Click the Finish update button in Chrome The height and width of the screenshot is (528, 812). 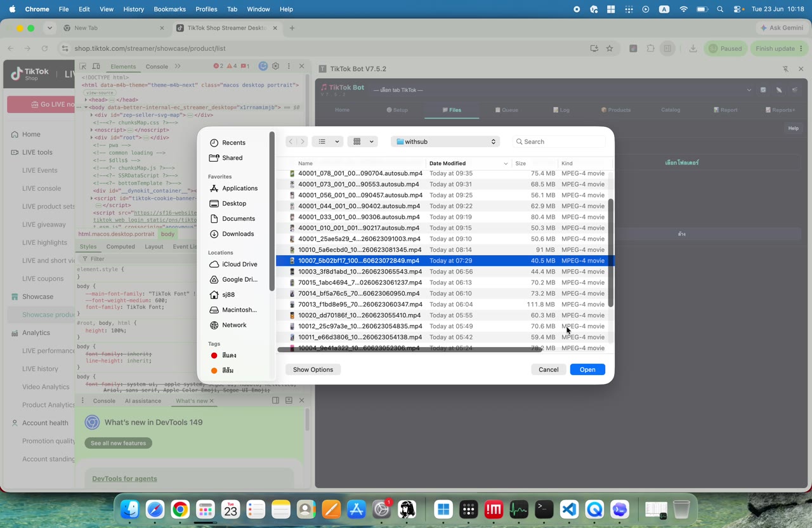pos(779,48)
